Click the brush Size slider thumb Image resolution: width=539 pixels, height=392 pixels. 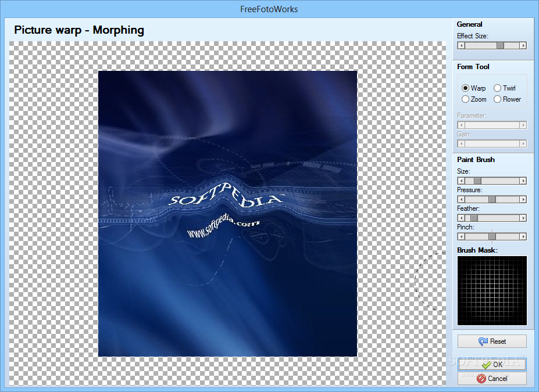[477, 181]
